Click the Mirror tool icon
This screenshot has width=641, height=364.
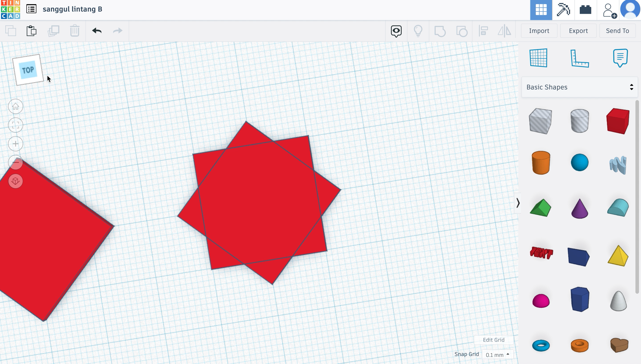click(x=504, y=31)
